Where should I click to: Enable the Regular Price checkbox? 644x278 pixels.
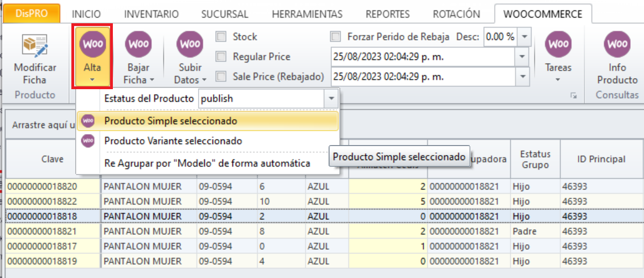[x=221, y=56]
